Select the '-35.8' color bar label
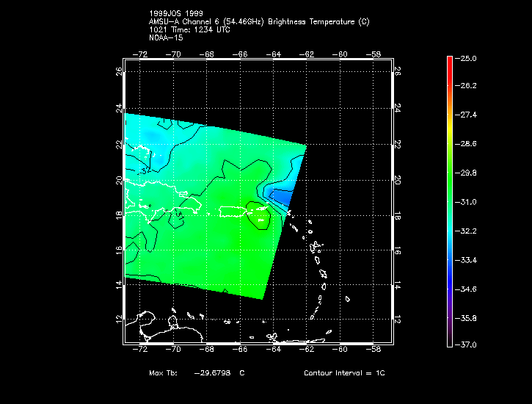The image size is (532, 404). pyautogui.click(x=466, y=319)
